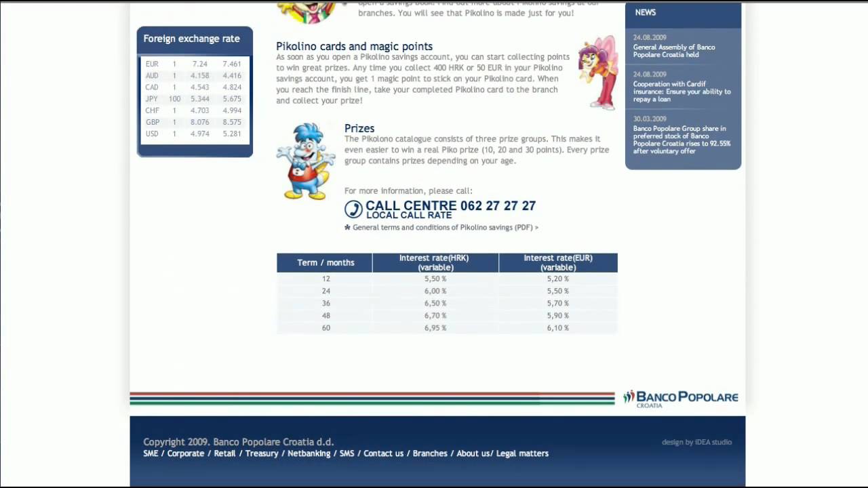868x488 pixels.
Task: Click the Banco Popolare Croatia logo
Action: click(x=680, y=399)
